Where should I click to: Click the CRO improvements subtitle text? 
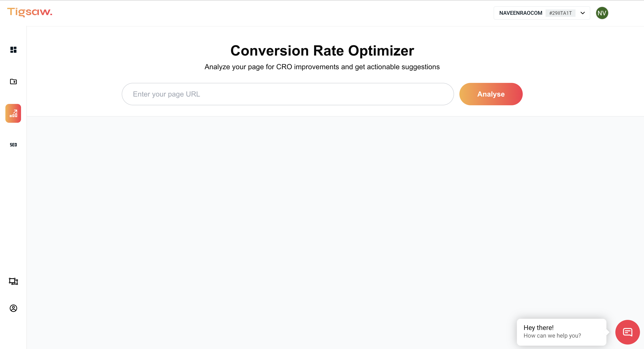(x=322, y=67)
